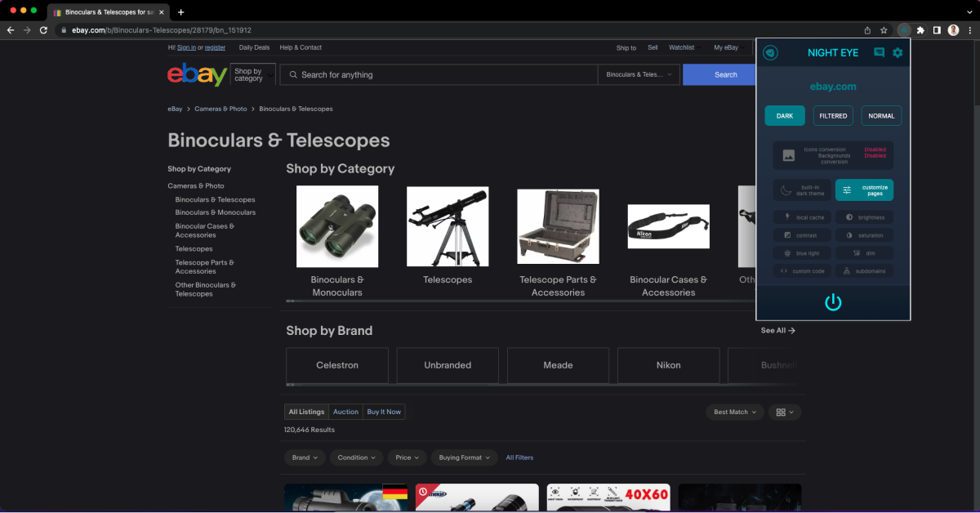Click the browser address bar URL
This screenshot has height=513, width=980.
point(162,30)
